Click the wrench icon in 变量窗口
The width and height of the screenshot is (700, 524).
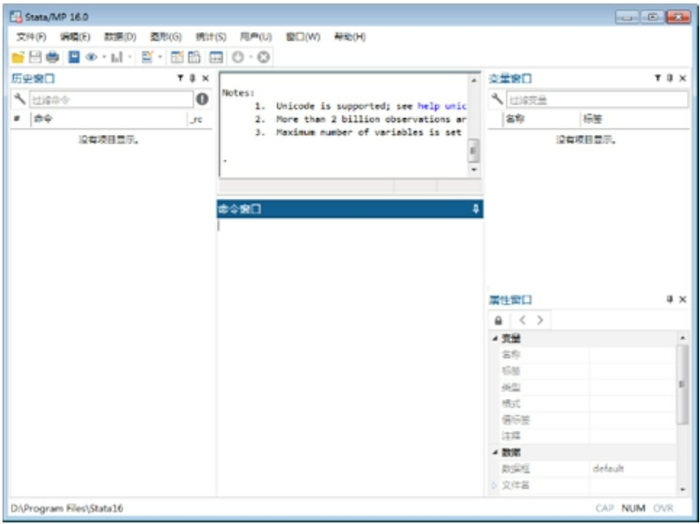tap(497, 99)
